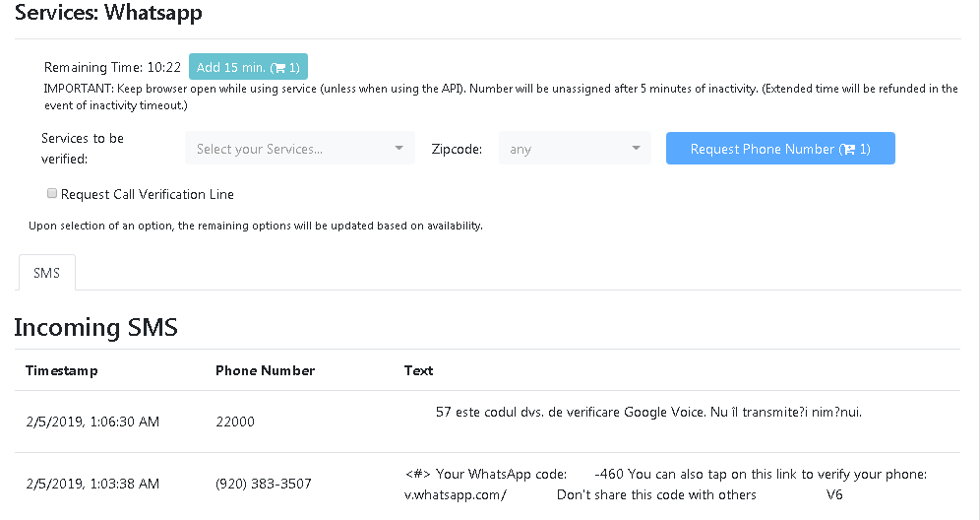This screenshot has height=520, width=980.
Task: Click the Google Voice verification message text
Action: [x=648, y=412]
